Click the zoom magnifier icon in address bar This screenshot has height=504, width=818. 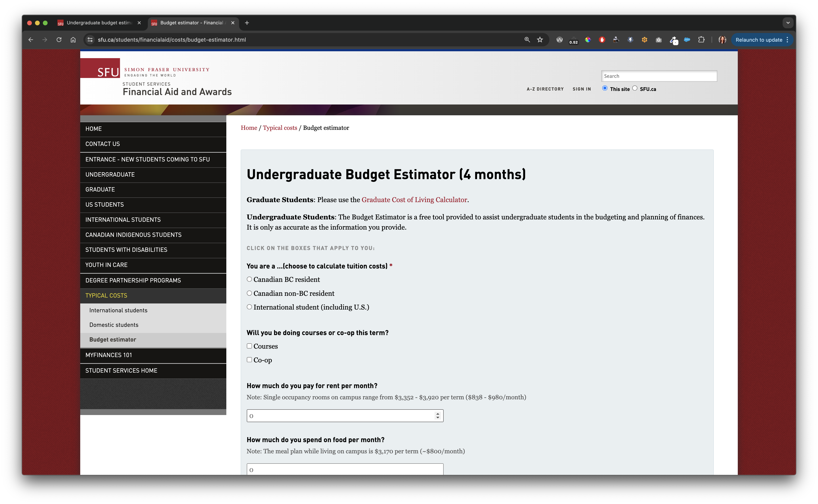coord(527,40)
